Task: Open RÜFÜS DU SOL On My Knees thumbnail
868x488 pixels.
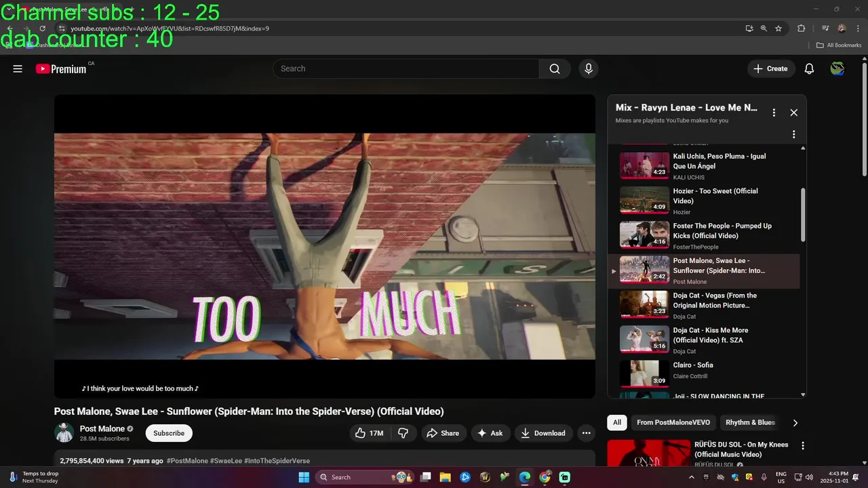Action: point(648,453)
